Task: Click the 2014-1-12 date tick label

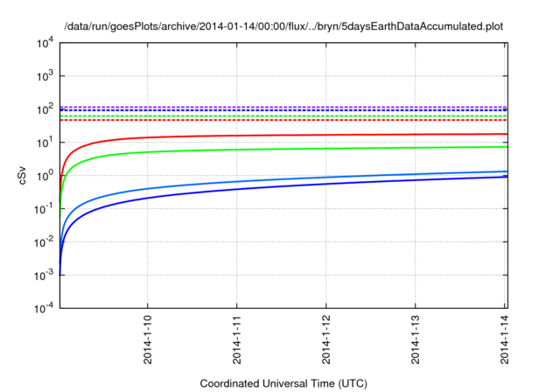Action: pyautogui.click(x=326, y=339)
